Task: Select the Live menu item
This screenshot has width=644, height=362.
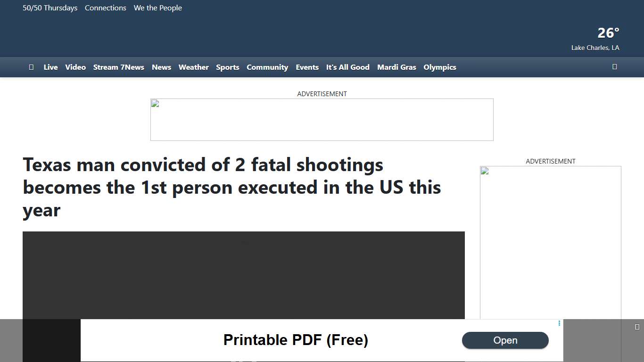Action: [x=50, y=67]
